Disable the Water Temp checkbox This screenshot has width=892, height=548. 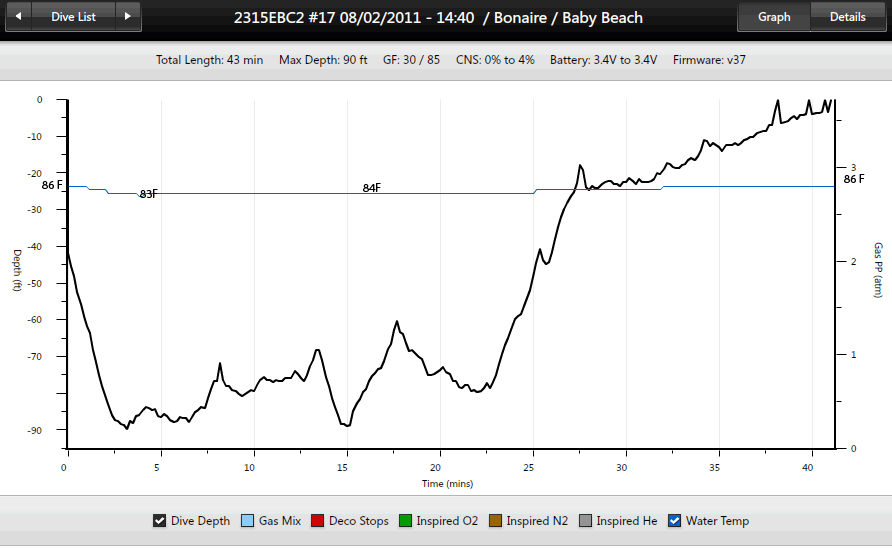pyautogui.click(x=674, y=521)
